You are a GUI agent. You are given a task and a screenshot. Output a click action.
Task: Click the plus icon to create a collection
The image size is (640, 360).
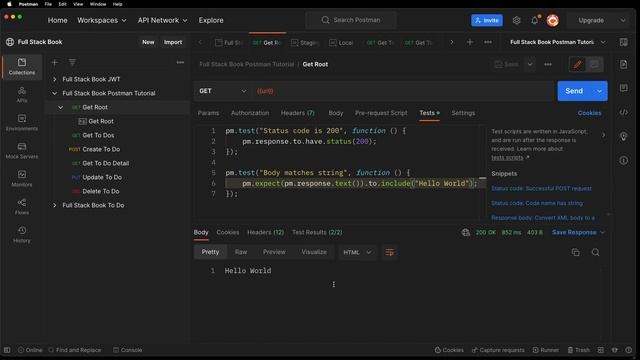click(55, 62)
